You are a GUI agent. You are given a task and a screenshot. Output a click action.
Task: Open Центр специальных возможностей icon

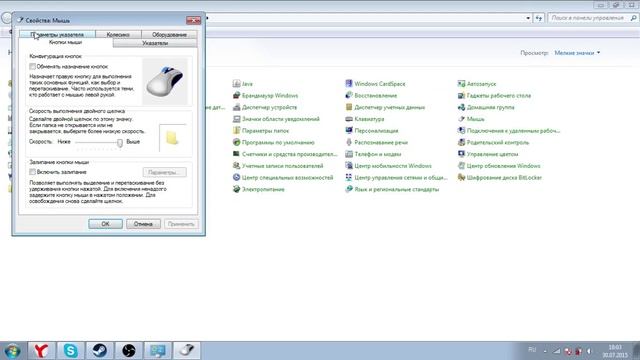click(236, 178)
